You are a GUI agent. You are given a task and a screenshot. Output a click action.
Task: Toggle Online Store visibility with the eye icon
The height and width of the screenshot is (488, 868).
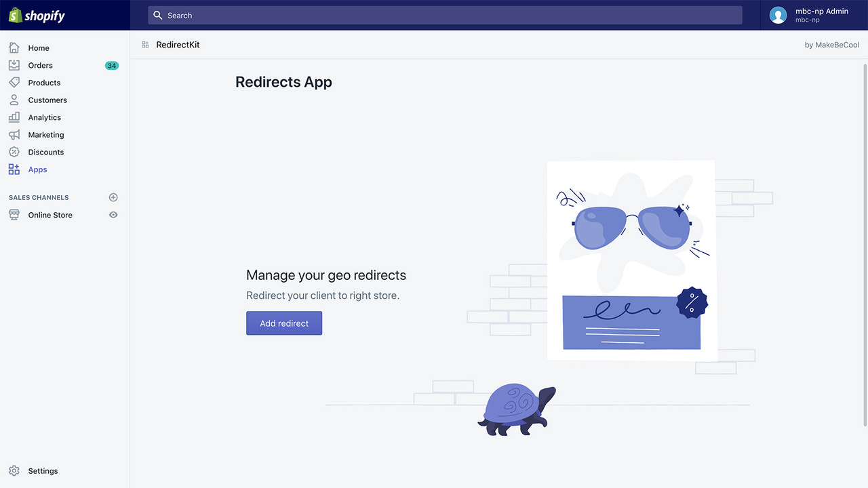[x=114, y=215]
